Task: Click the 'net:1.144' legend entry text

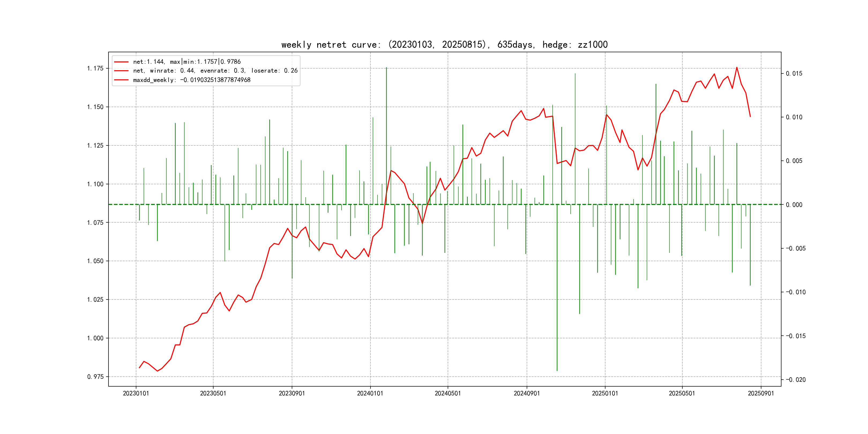Action: [x=187, y=62]
